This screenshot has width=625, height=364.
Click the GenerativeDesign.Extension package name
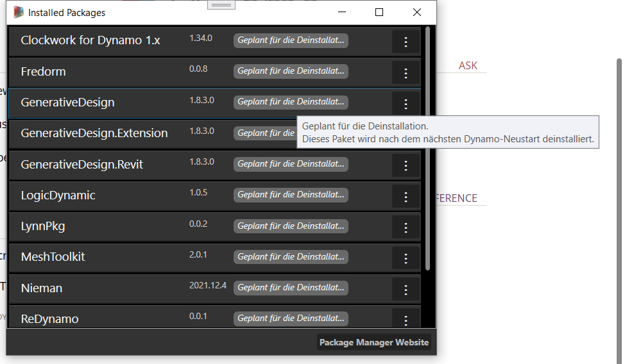(x=94, y=133)
